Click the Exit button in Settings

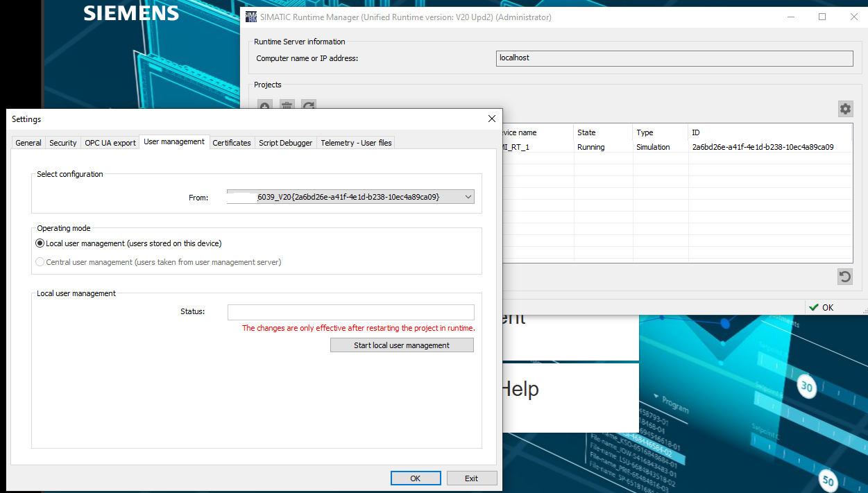coord(471,478)
